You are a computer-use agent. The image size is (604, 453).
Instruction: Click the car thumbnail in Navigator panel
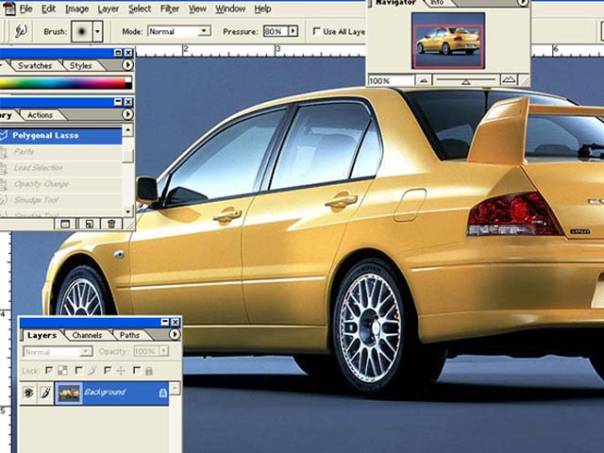coord(447,40)
